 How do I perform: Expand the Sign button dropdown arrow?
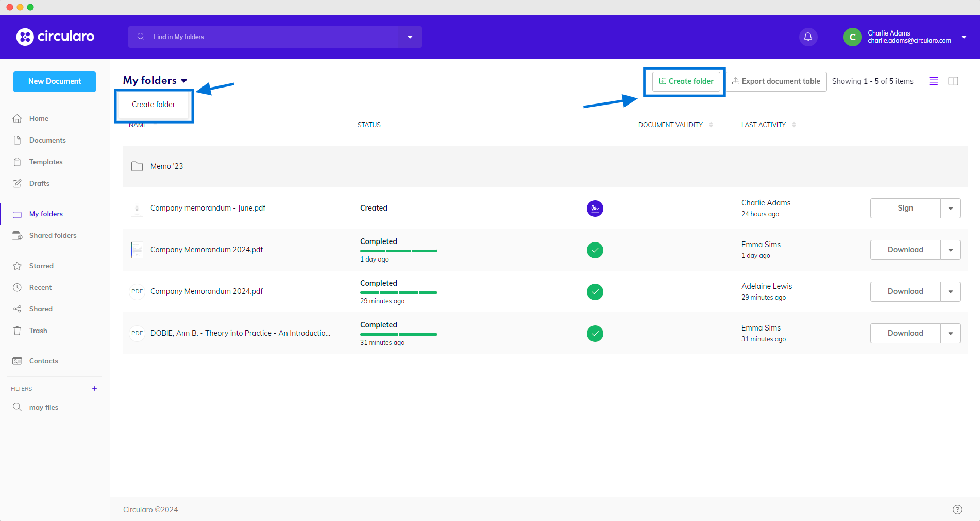950,209
